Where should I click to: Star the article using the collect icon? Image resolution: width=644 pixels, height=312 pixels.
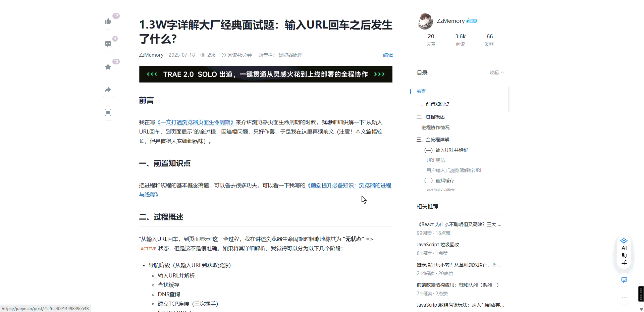(108, 67)
